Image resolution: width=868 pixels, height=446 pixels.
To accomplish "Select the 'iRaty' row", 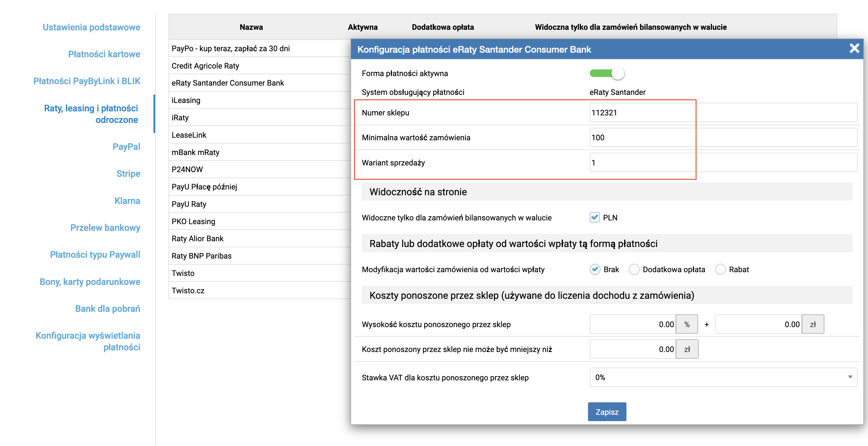I will (x=260, y=118).
